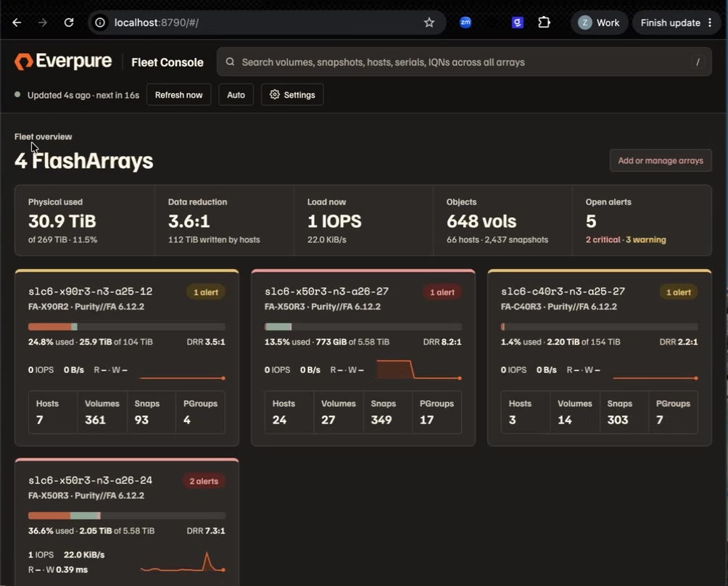The width and height of the screenshot is (728, 586).
Task: Click the 1 alert badge on slc6-x50r3-n3-a26-27
Action: pyautogui.click(x=442, y=292)
